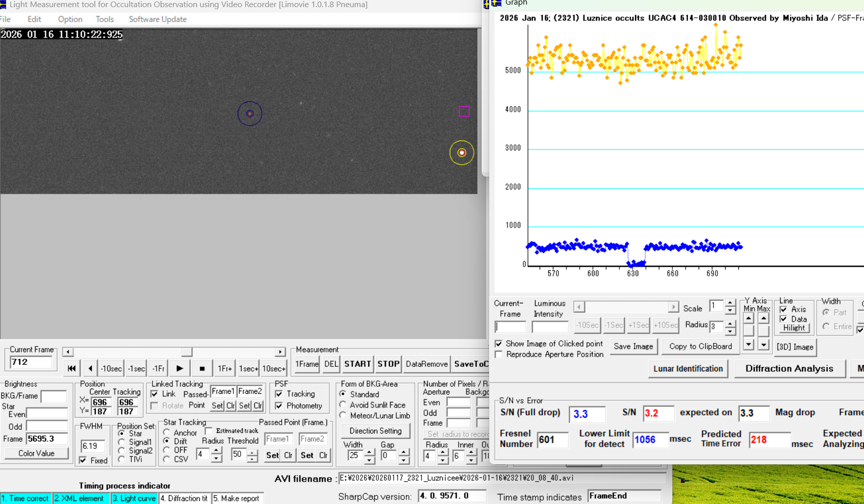Stop video playback with the square button
Screen dimensions: 864x504
click(202, 368)
